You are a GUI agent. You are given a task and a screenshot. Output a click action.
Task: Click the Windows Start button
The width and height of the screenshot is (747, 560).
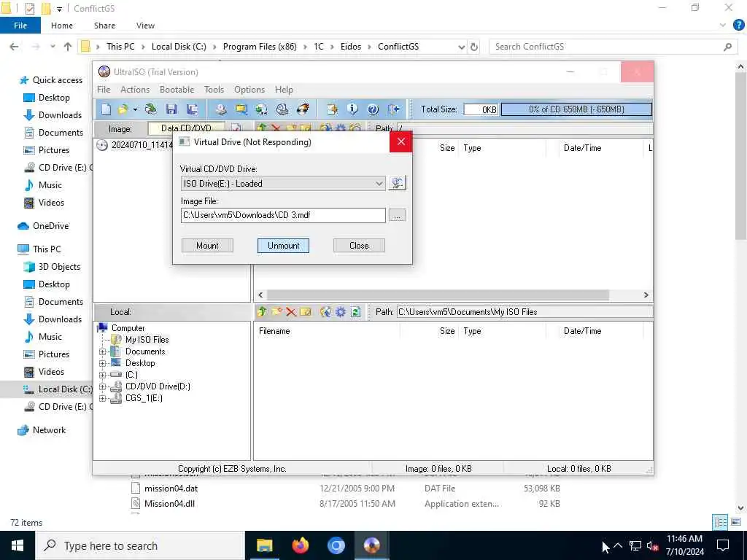point(18,545)
